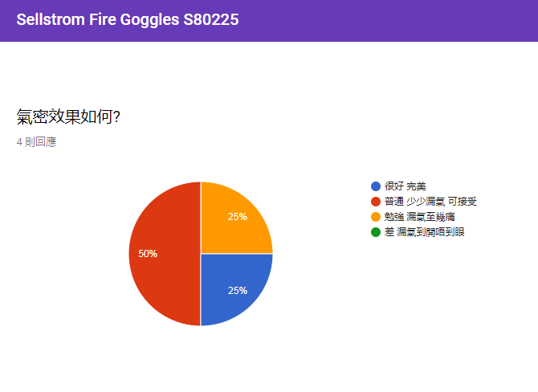Click the 25% label in orange slice
538x392 pixels.
(x=238, y=217)
